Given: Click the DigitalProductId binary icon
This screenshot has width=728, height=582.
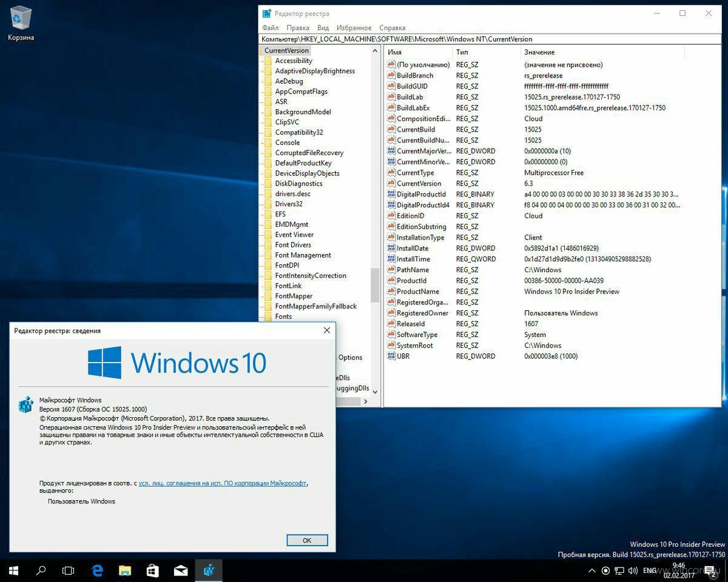Looking at the screenshot, I should point(391,194).
